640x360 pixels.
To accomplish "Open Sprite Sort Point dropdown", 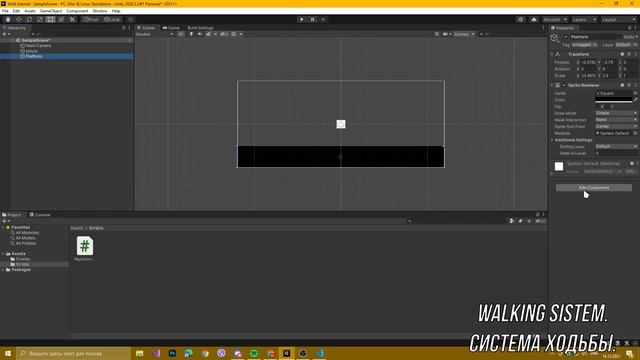I will click(x=616, y=127).
